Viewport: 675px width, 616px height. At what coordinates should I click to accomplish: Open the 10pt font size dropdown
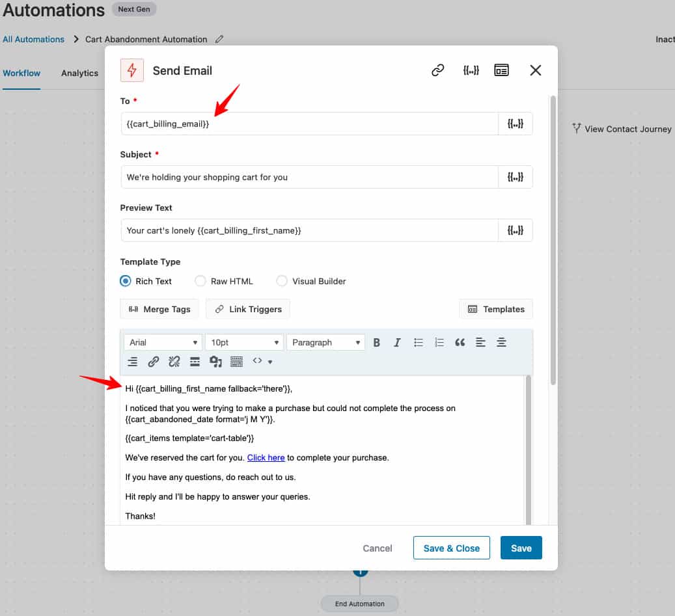244,343
